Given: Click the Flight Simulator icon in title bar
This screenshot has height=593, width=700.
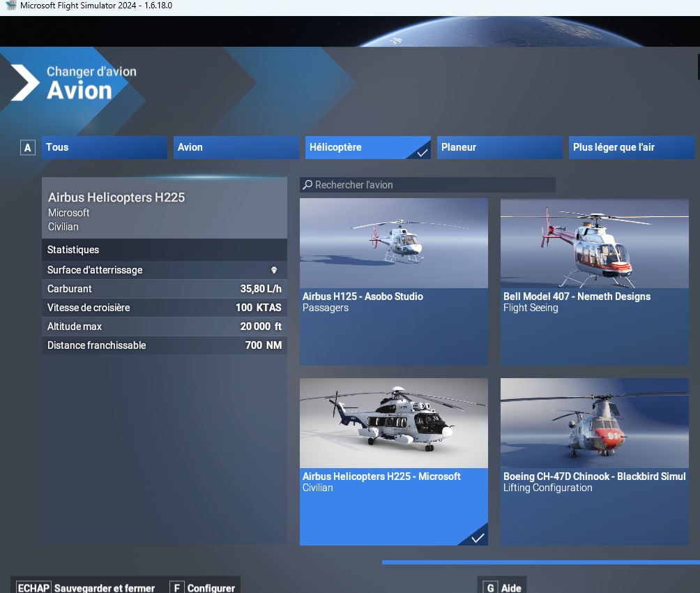Looking at the screenshot, I should tap(10, 6).
